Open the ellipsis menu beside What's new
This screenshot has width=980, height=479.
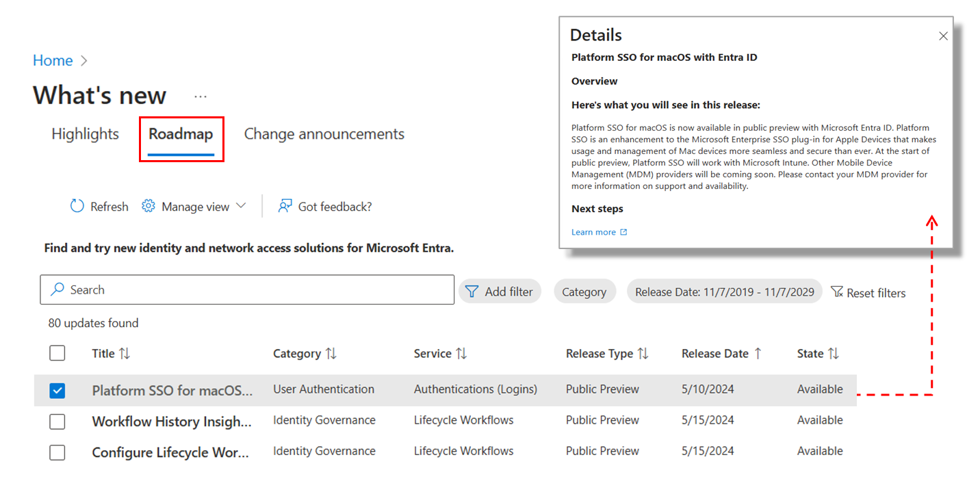click(x=200, y=96)
